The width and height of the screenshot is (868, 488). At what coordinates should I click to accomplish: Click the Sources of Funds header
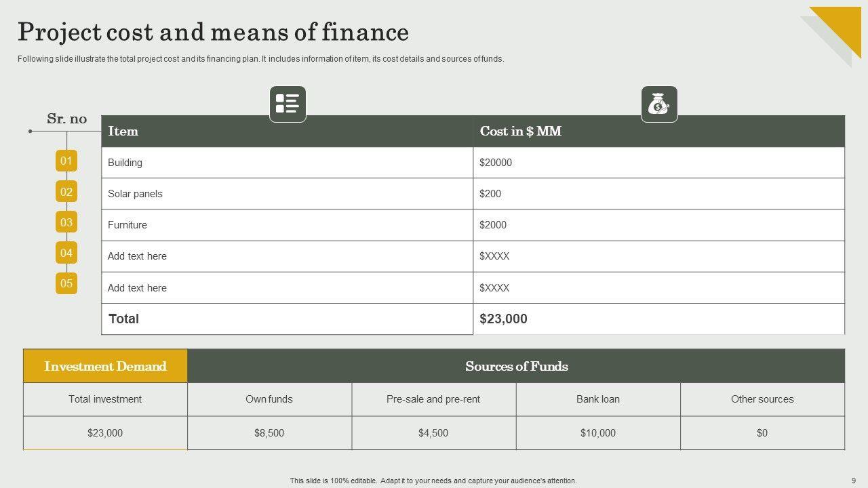click(x=516, y=366)
